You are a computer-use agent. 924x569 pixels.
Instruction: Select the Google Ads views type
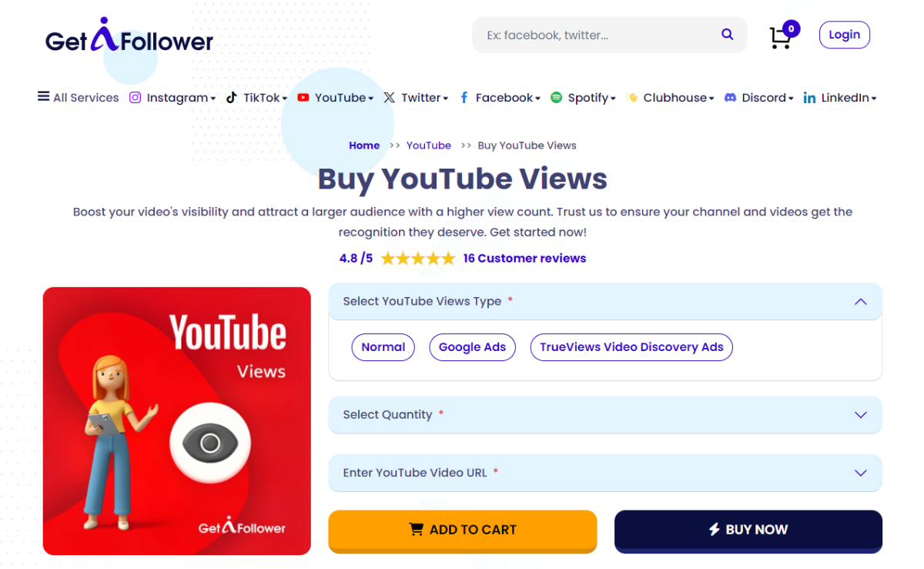point(472,347)
